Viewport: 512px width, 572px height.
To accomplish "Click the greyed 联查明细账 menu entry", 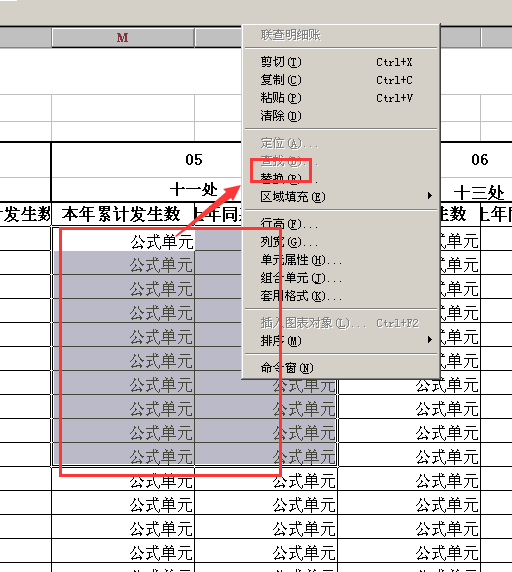I will pos(341,35).
